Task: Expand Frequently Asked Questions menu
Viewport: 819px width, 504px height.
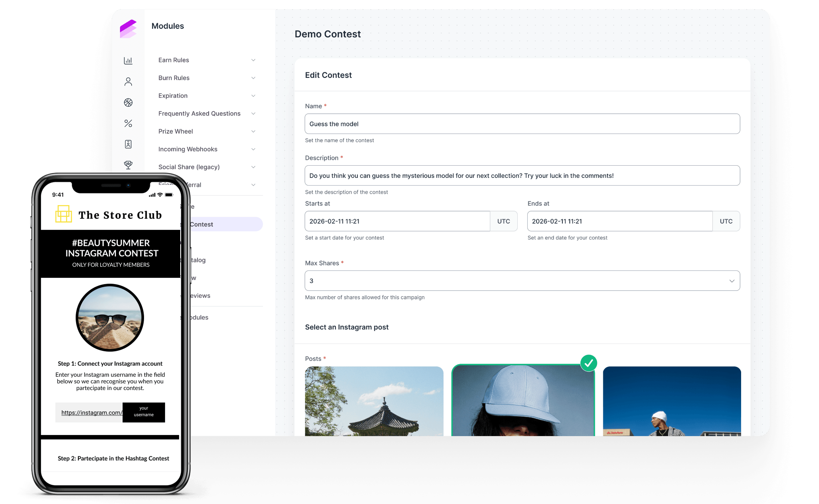Action: pos(253,114)
